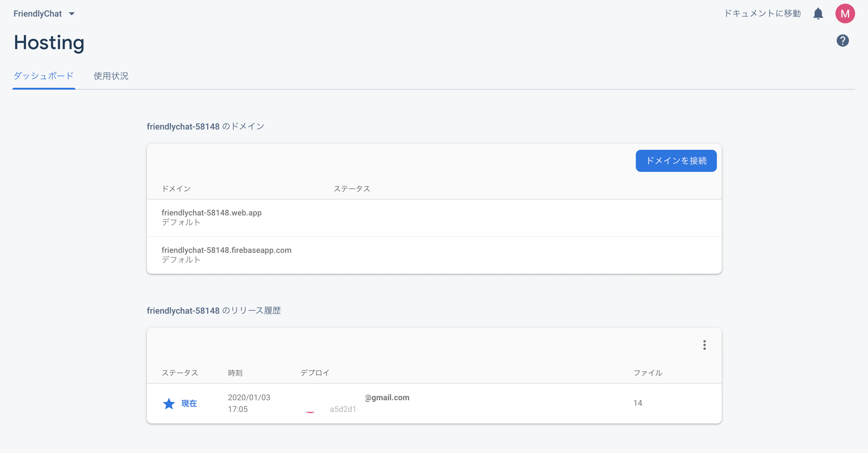The height and width of the screenshot is (453, 868).
Task: Open friendlychat-58148.firebaseapp.com domain
Action: [226, 250]
